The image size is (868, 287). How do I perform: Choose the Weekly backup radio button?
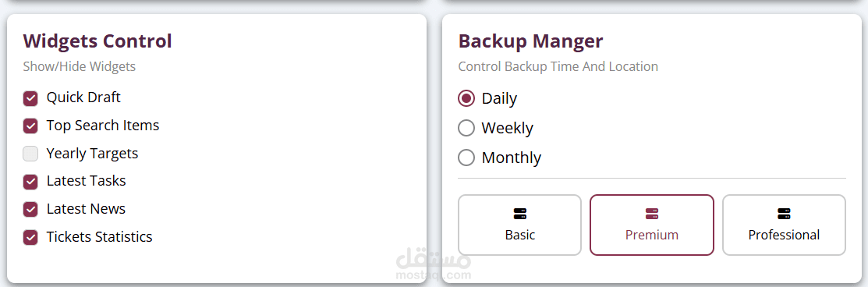466,128
